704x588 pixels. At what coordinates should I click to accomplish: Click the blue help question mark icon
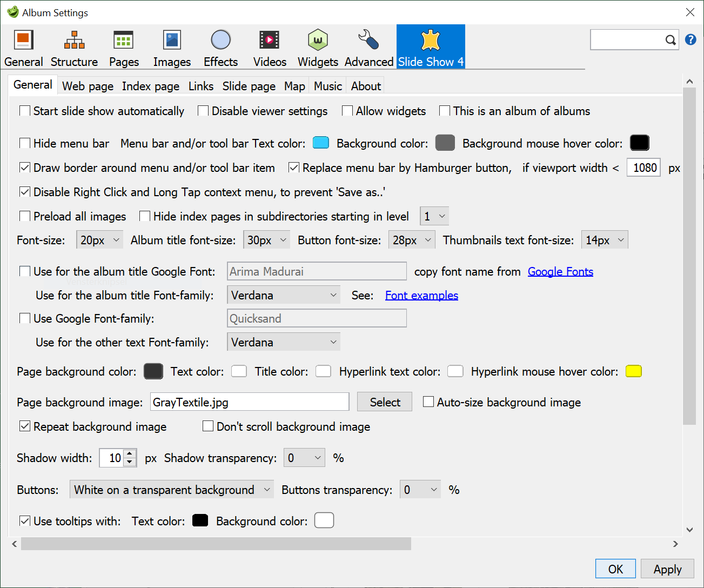click(x=690, y=39)
